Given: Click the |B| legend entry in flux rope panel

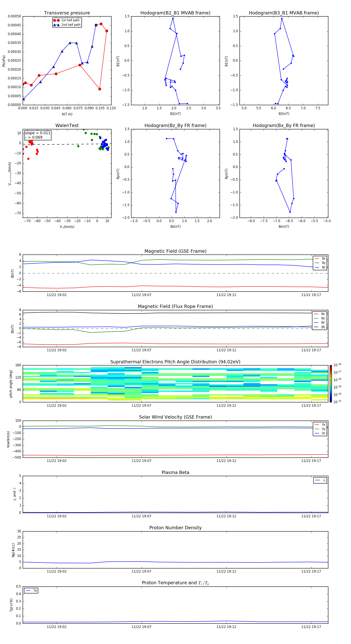Looking at the screenshot, I should (320, 327).
